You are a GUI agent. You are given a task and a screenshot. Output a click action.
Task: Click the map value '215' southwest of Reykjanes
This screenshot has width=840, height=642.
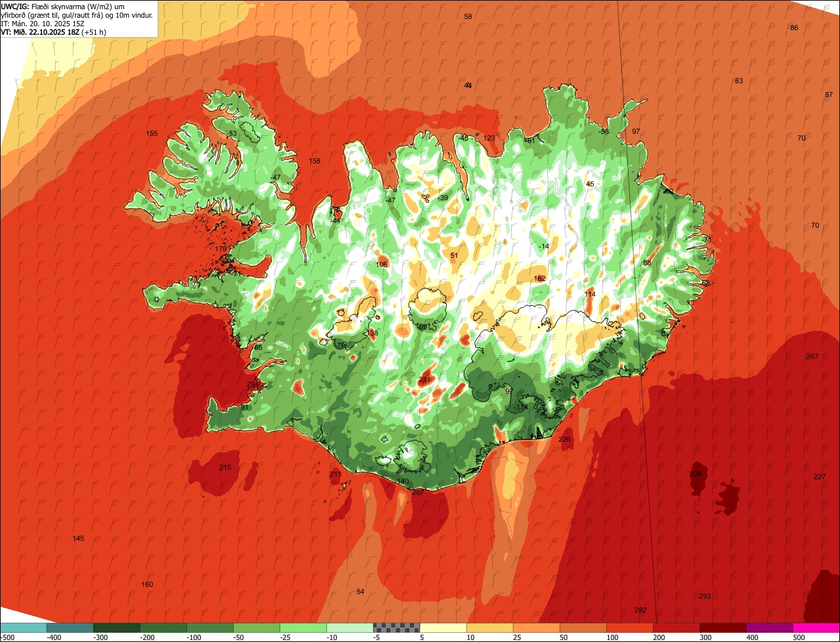pos(225,467)
